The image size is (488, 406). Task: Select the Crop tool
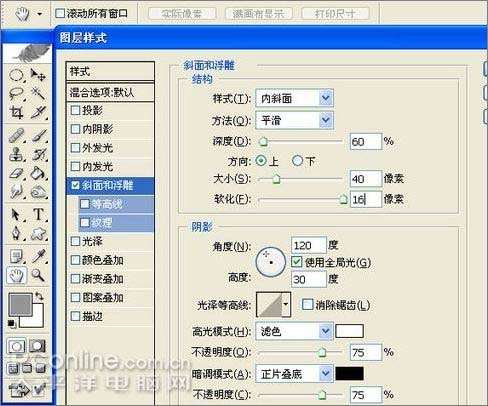pos(16,112)
